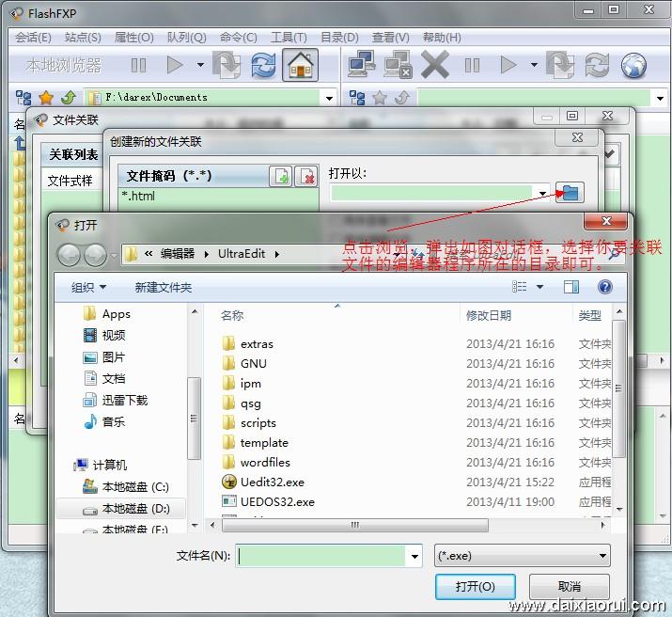
Task: Click the local refresh icon
Action: (263, 65)
